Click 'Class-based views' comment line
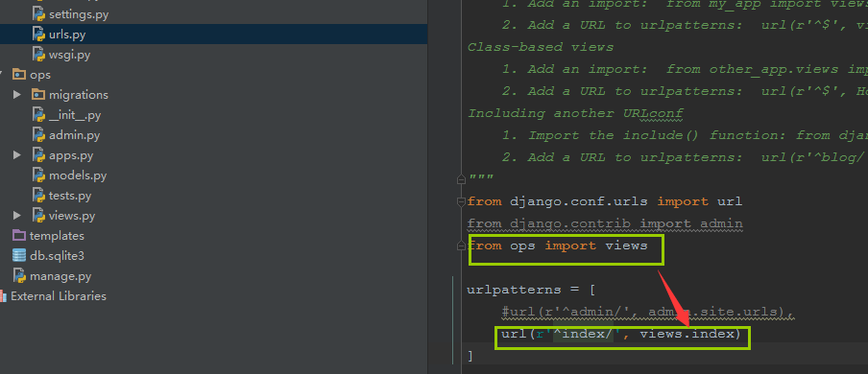868x374 pixels. [541, 47]
